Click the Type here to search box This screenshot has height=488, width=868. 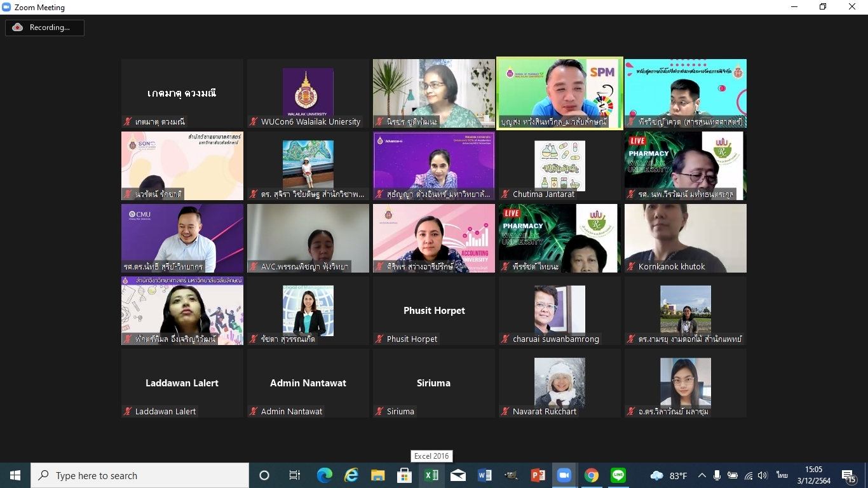click(x=140, y=475)
